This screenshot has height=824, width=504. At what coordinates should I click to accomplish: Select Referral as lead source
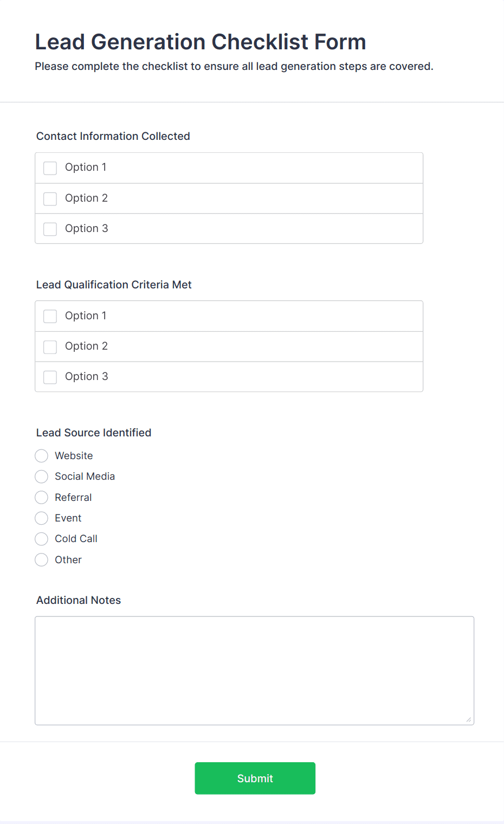pos(42,498)
